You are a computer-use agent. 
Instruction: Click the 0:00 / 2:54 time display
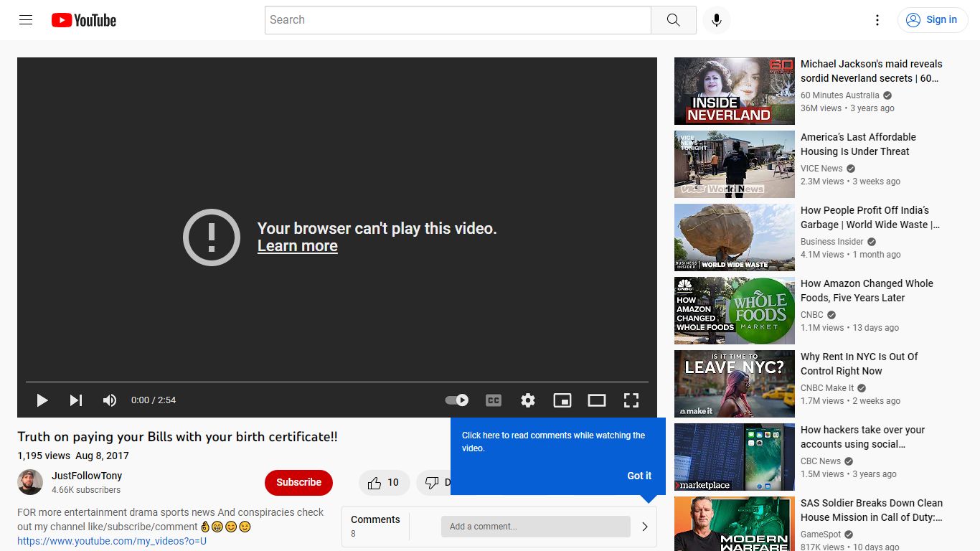[x=154, y=400]
